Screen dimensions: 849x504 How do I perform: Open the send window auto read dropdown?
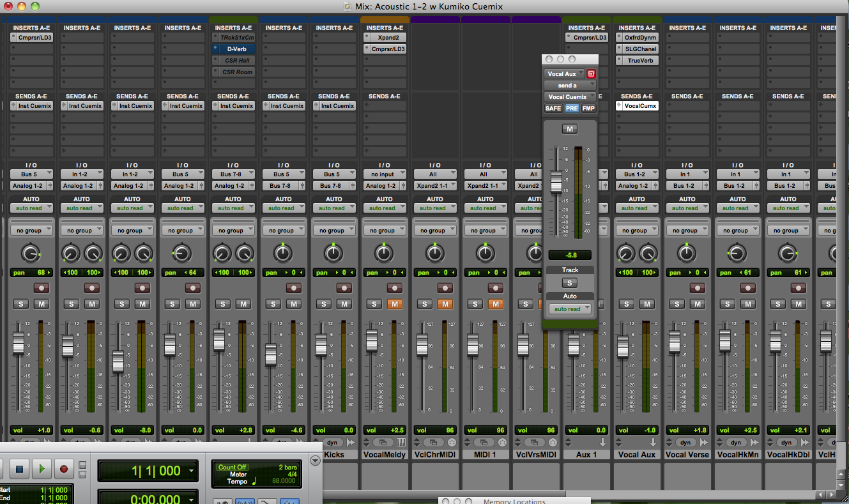coord(570,309)
